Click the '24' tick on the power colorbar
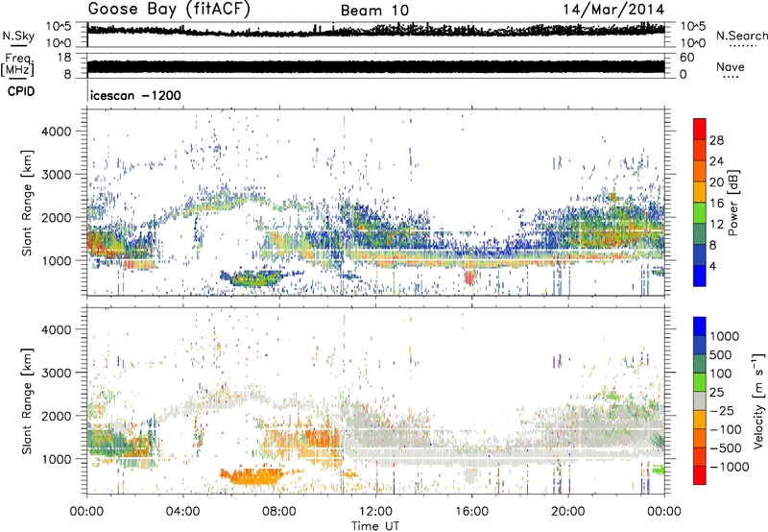 click(x=716, y=161)
